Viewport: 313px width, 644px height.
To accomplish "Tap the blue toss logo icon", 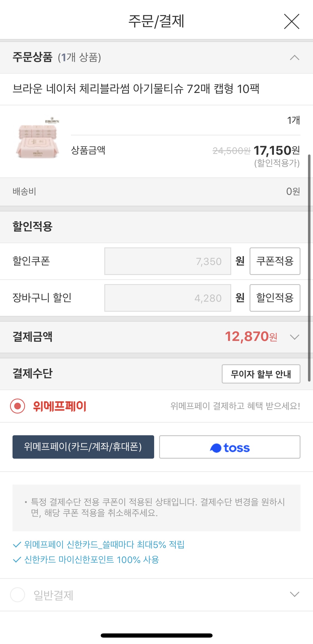I will [216, 448].
